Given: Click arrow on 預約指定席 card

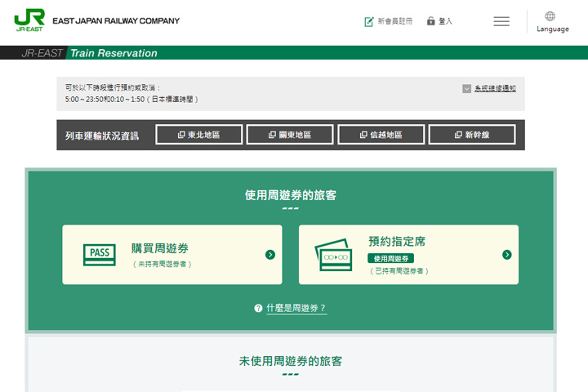Looking at the screenshot, I should [506, 255].
